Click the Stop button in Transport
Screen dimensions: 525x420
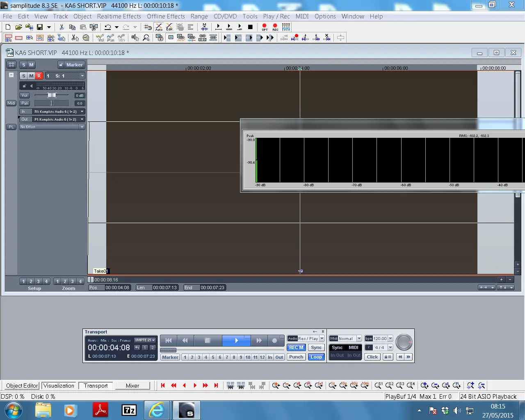pyautogui.click(x=208, y=340)
